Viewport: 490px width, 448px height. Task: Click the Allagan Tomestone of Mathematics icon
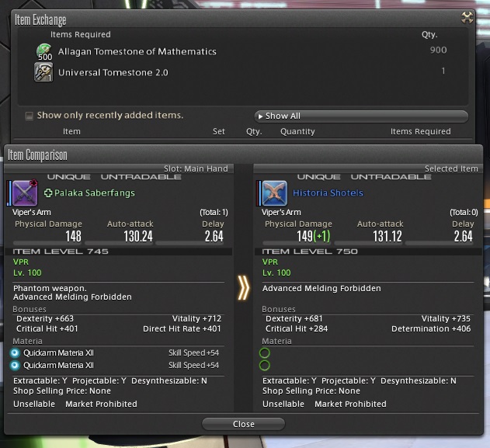44,51
